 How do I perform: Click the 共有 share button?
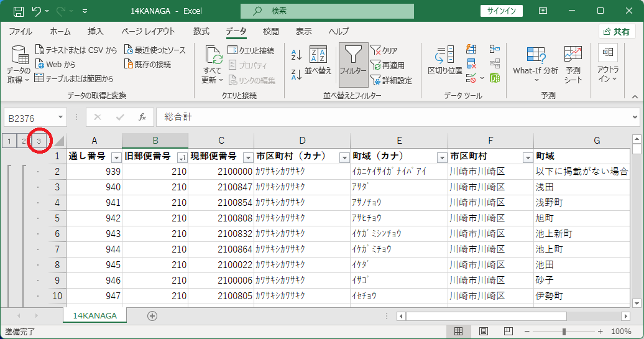(617, 32)
